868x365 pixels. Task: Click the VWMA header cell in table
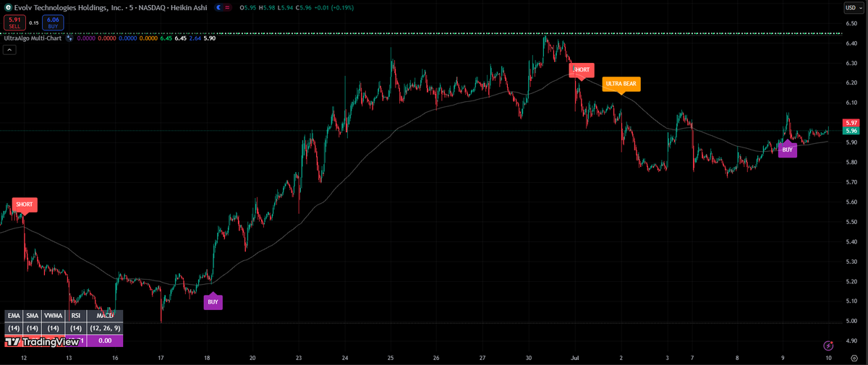(x=54, y=316)
